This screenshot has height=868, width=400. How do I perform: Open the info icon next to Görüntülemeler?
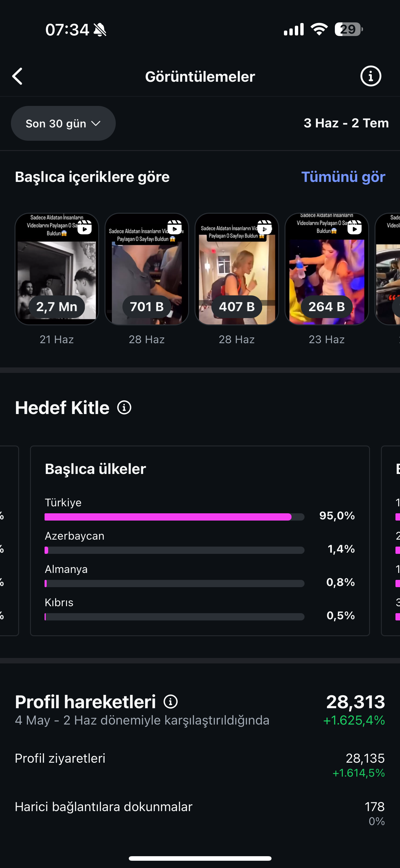coord(371,76)
